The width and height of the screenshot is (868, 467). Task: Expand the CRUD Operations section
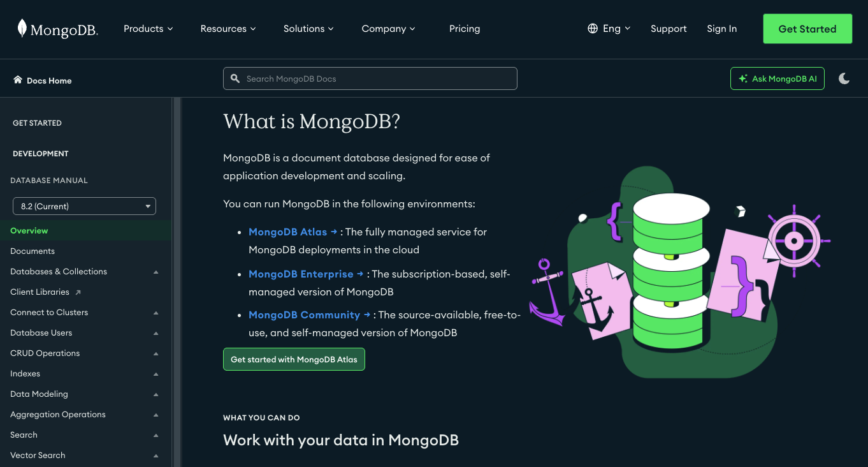156,353
